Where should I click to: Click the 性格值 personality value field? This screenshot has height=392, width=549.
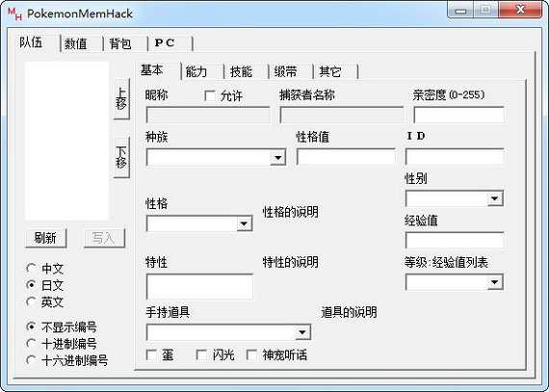pyautogui.click(x=346, y=157)
